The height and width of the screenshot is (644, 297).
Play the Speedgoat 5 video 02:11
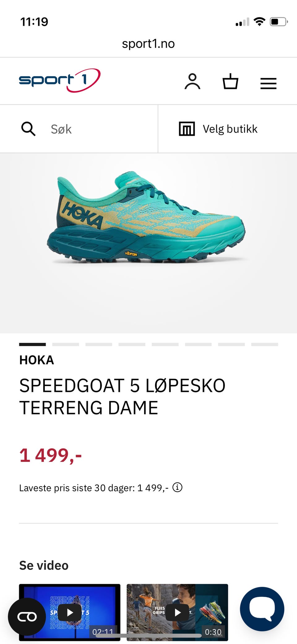pos(70,612)
